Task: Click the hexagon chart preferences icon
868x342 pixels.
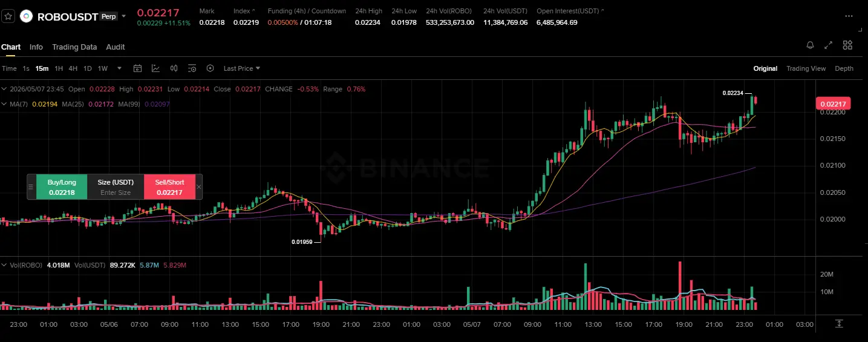Action: click(x=210, y=68)
